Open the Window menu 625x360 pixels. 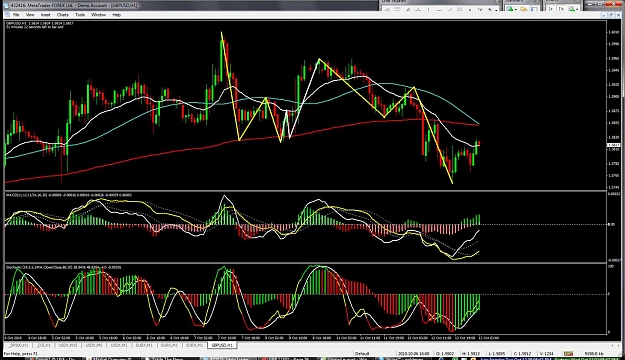tap(98, 15)
